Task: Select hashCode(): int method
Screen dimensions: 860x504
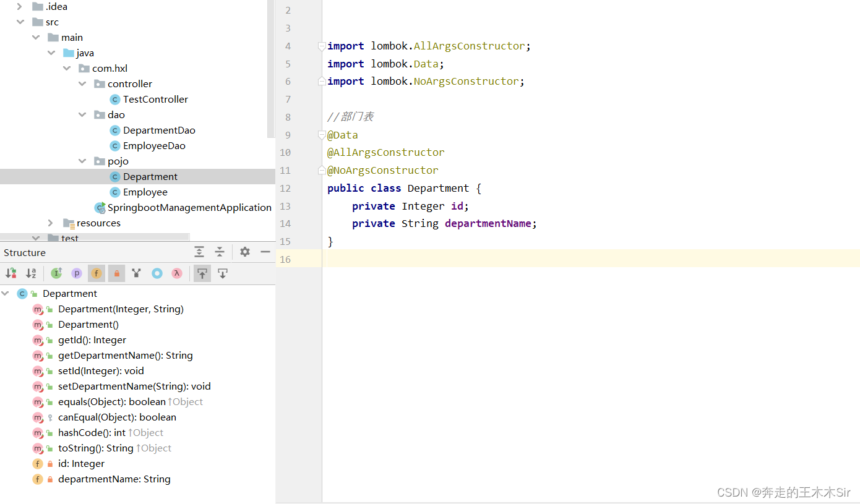Action: (x=92, y=433)
